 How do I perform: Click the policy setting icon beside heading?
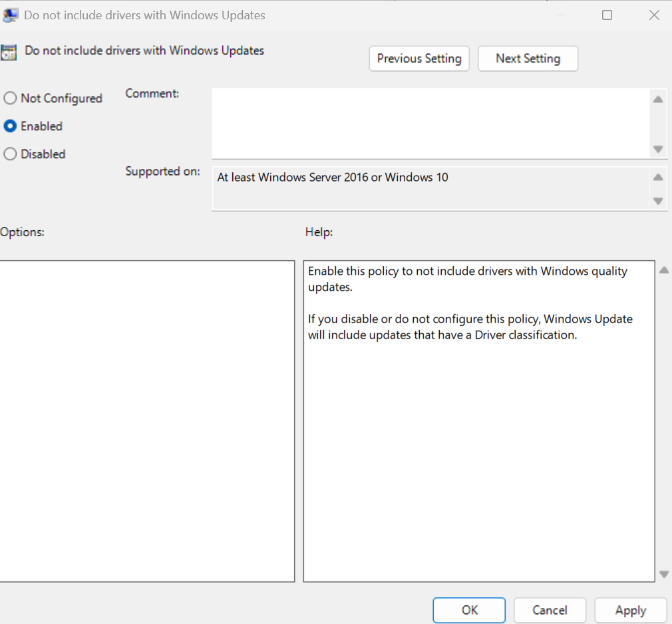(9, 53)
